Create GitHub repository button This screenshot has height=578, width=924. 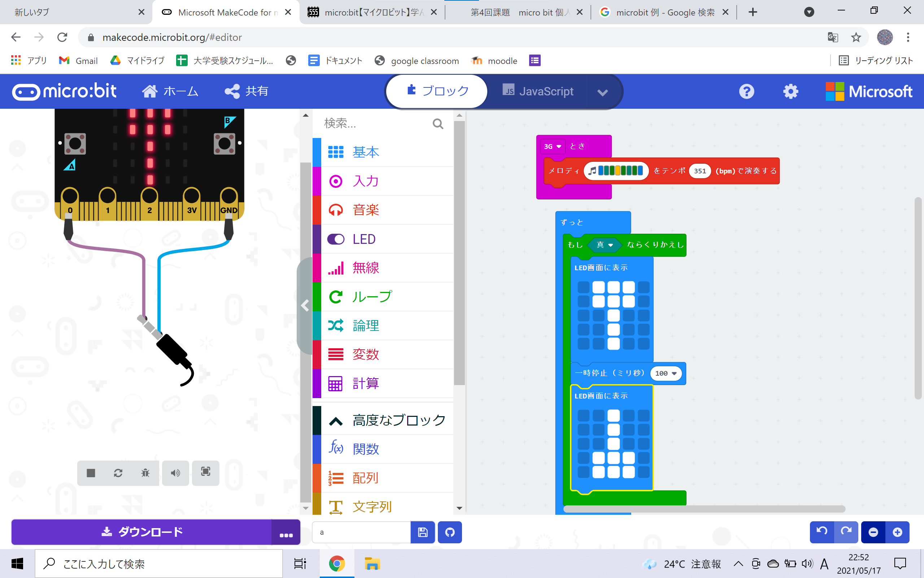tap(450, 532)
